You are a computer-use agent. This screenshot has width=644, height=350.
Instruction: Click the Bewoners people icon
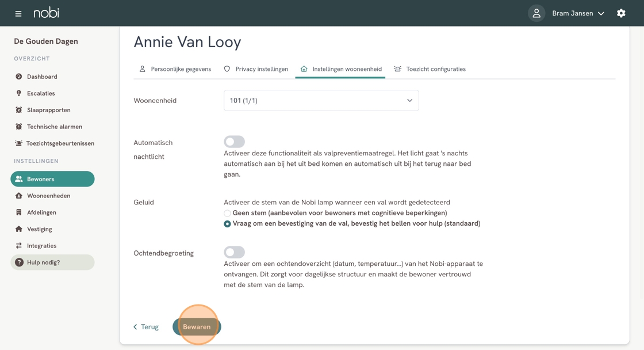19,179
